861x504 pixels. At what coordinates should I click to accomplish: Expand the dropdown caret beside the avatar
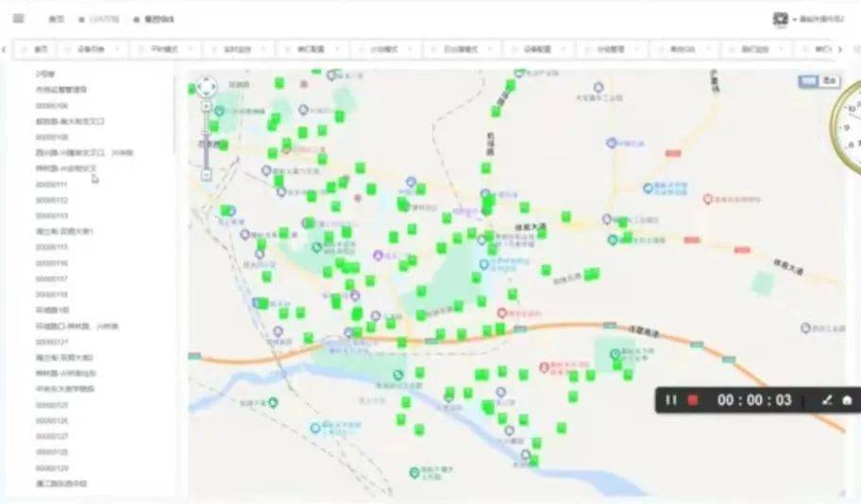click(x=795, y=20)
